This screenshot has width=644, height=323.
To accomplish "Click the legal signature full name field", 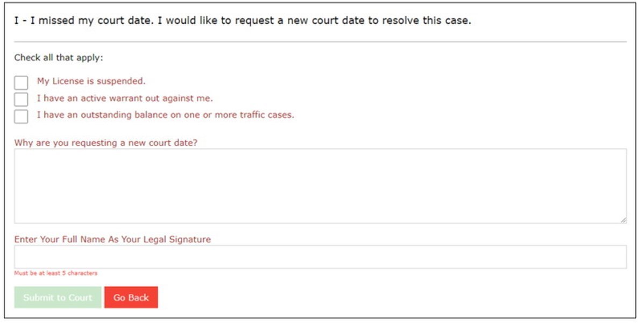I will tap(320, 257).
